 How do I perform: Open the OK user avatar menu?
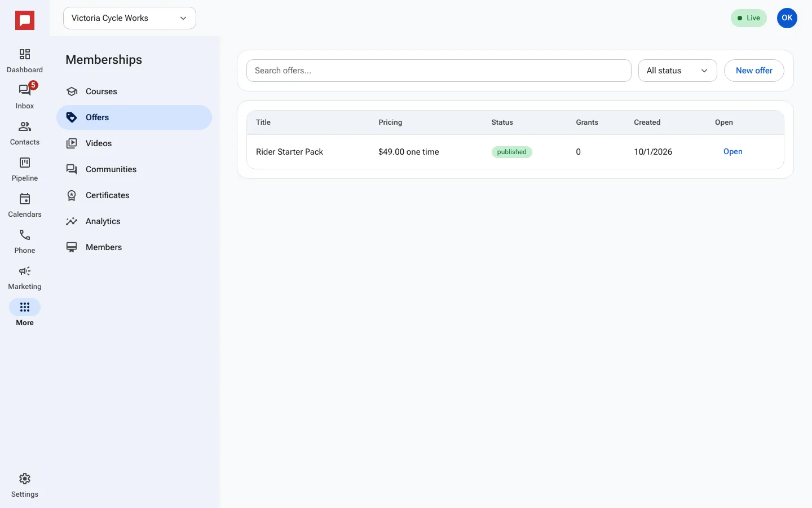[787, 18]
